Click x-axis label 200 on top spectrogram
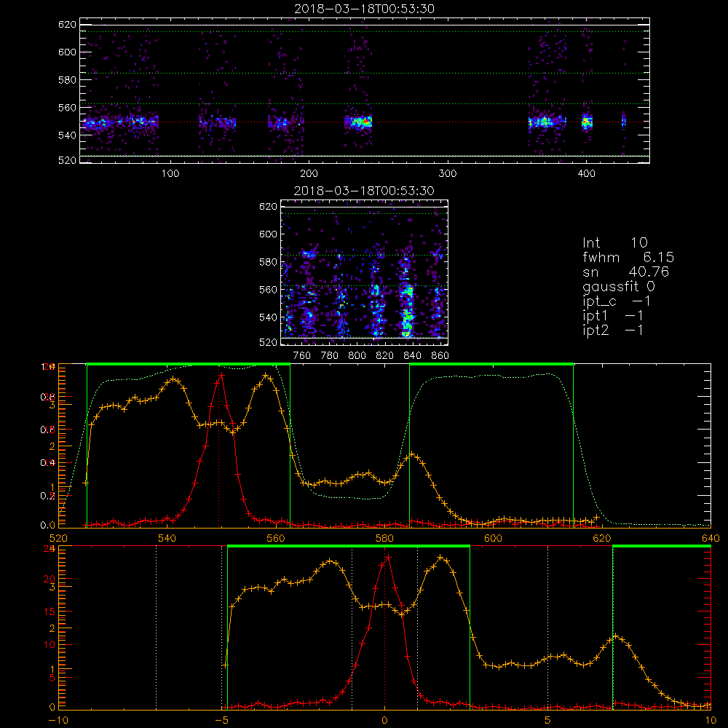Viewport: 728px width, 728px height. click(309, 174)
